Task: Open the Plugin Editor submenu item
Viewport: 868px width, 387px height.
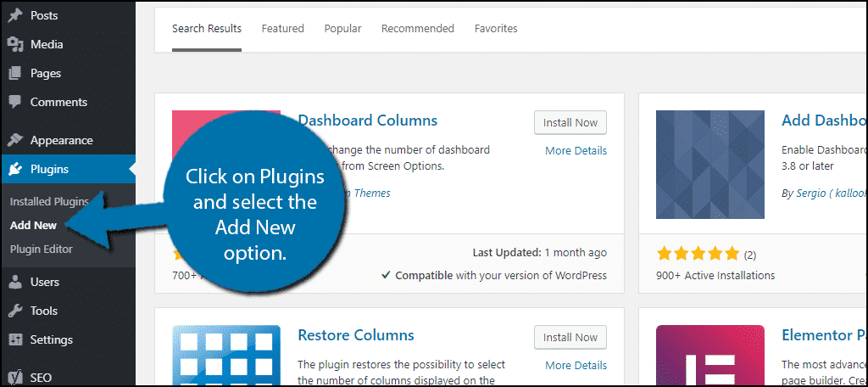Action: (41, 249)
